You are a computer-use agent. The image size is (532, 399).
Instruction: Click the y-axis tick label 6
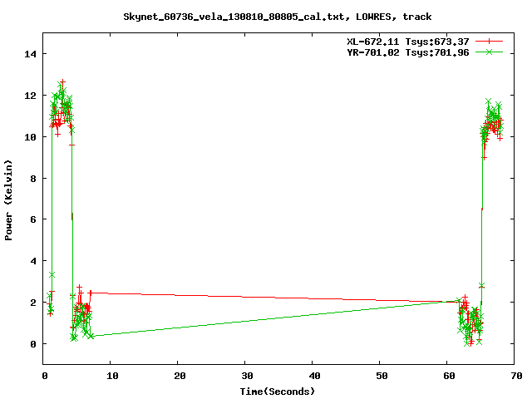point(33,219)
